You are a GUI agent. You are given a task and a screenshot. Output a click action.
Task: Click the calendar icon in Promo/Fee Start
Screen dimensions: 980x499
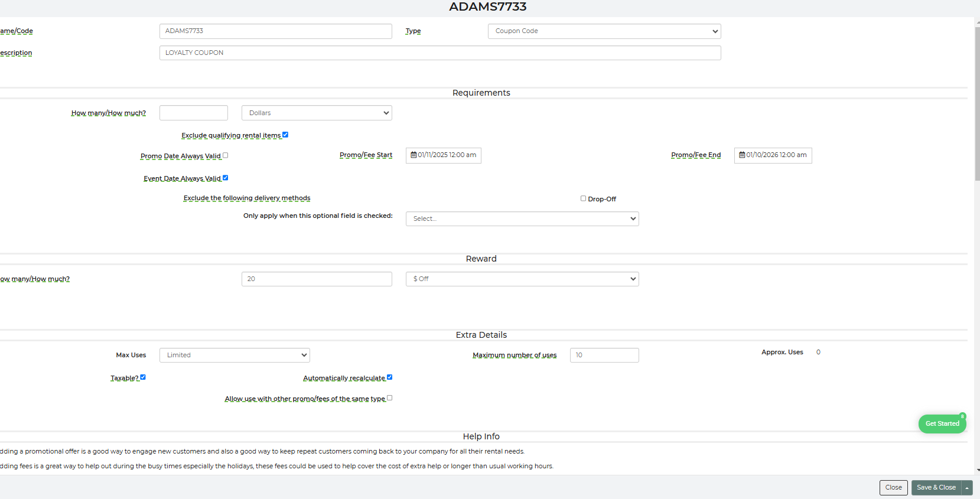tap(414, 155)
